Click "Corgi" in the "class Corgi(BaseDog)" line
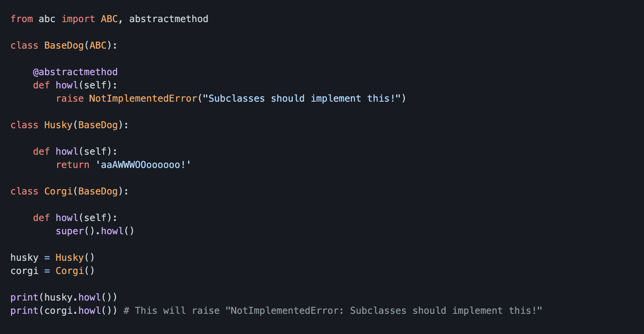644x334 pixels. [58, 191]
